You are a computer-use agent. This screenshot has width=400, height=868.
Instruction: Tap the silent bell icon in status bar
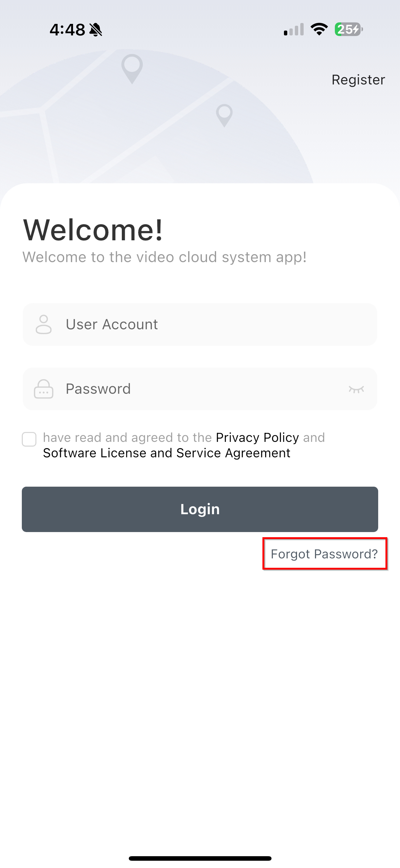(96, 30)
